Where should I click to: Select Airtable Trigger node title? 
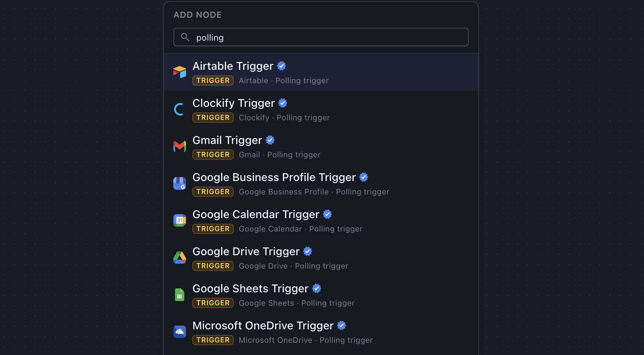click(233, 66)
